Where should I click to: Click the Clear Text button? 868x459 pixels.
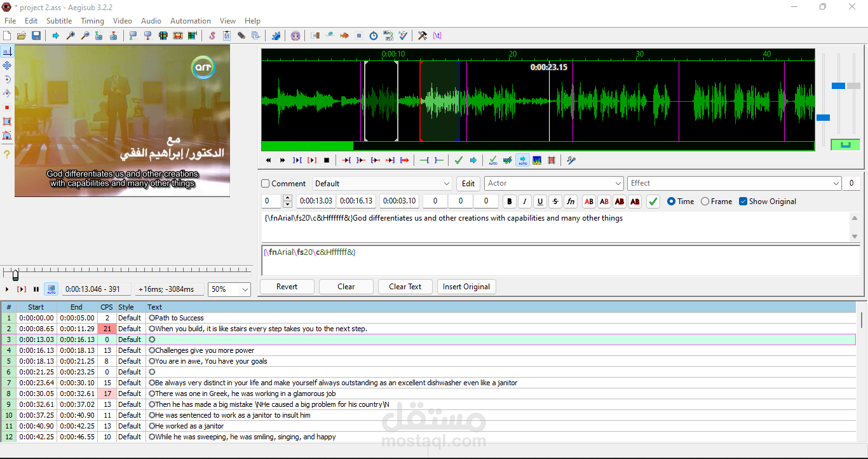pyautogui.click(x=405, y=287)
